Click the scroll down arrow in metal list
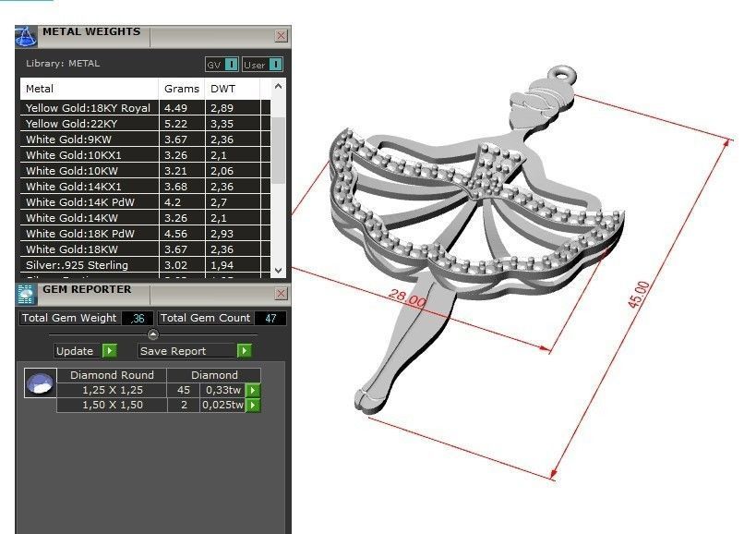This screenshot has width=756, height=534. click(x=278, y=271)
